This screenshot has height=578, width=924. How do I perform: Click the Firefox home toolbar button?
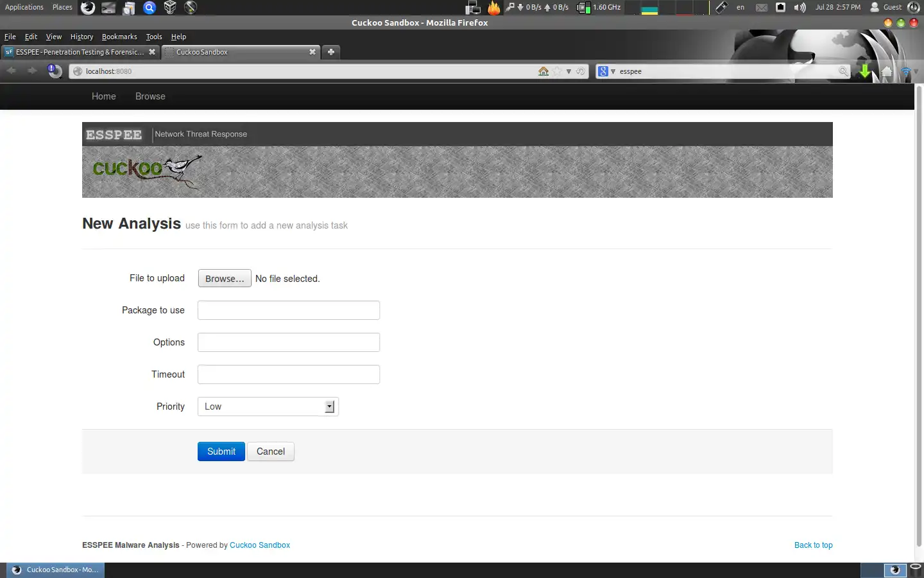(887, 71)
